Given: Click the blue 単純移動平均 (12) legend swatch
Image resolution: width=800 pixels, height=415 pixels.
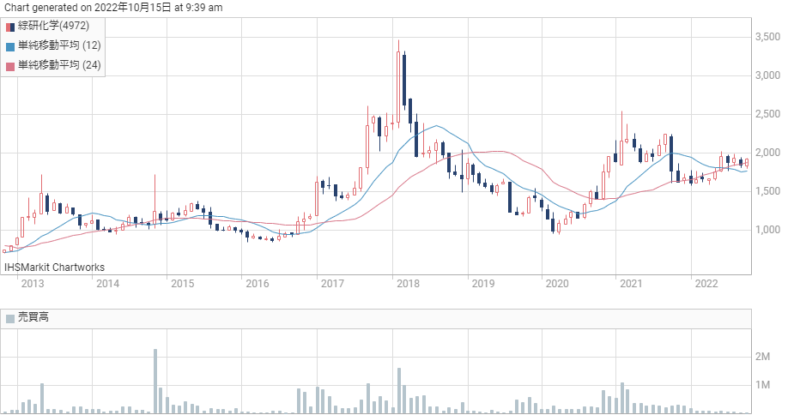Looking at the screenshot, I should pyautogui.click(x=10, y=46).
